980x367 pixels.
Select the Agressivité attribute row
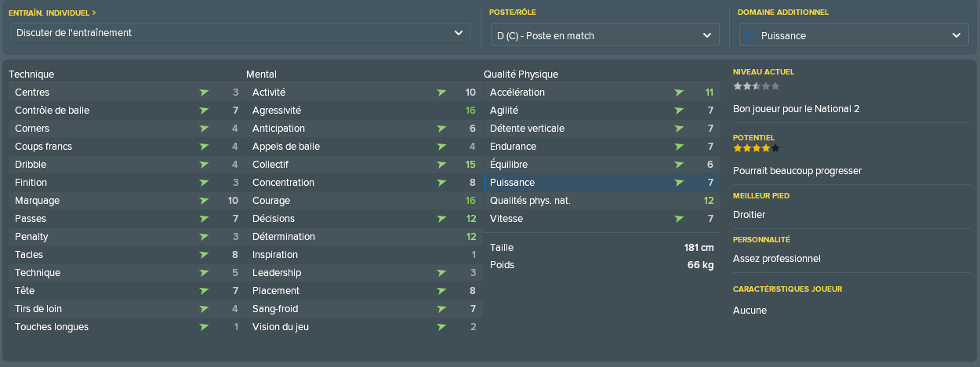click(x=365, y=111)
